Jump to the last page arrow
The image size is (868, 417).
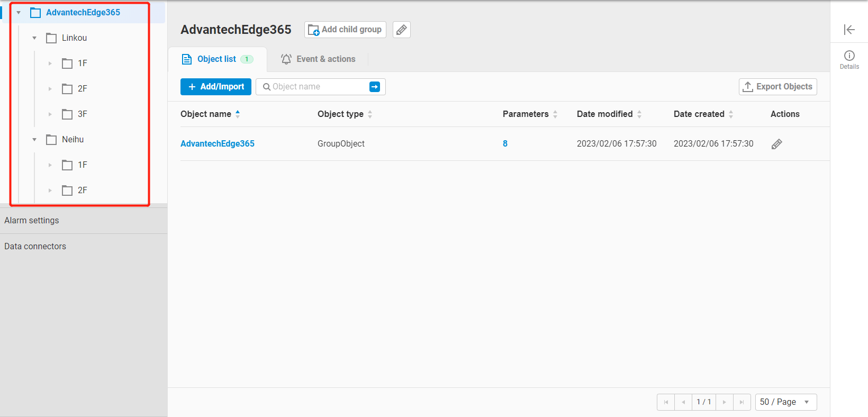742,402
